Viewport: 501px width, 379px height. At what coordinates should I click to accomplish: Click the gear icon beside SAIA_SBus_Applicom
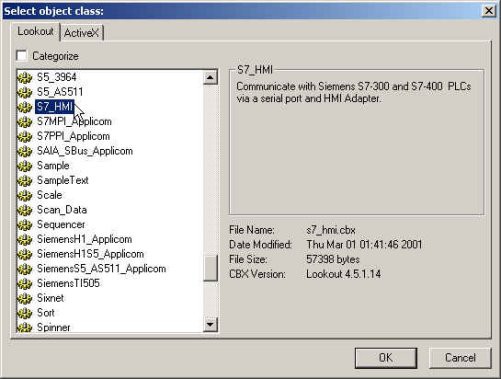(x=24, y=151)
